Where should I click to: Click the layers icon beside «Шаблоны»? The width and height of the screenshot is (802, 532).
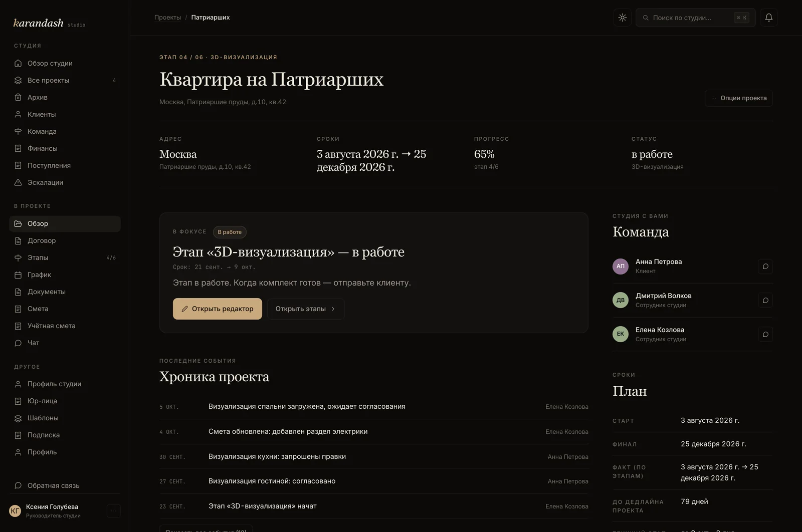pyautogui.click(x=18, y=418)
